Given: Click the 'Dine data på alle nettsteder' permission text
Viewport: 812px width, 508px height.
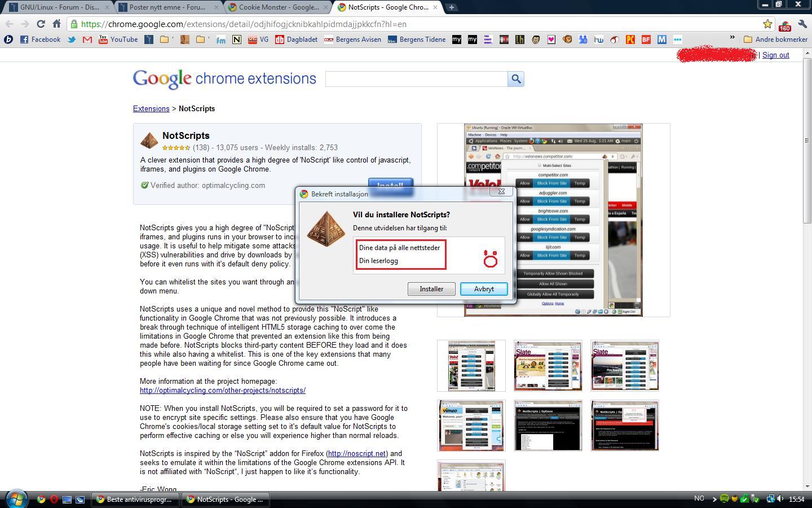Looking at the screenshot, I should [399, 248].
